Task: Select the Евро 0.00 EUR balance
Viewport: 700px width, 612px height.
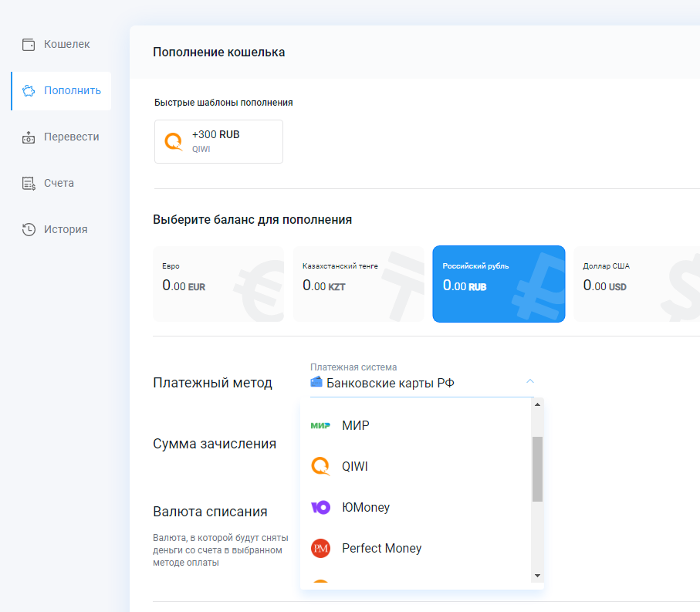Action: (218, 284)
